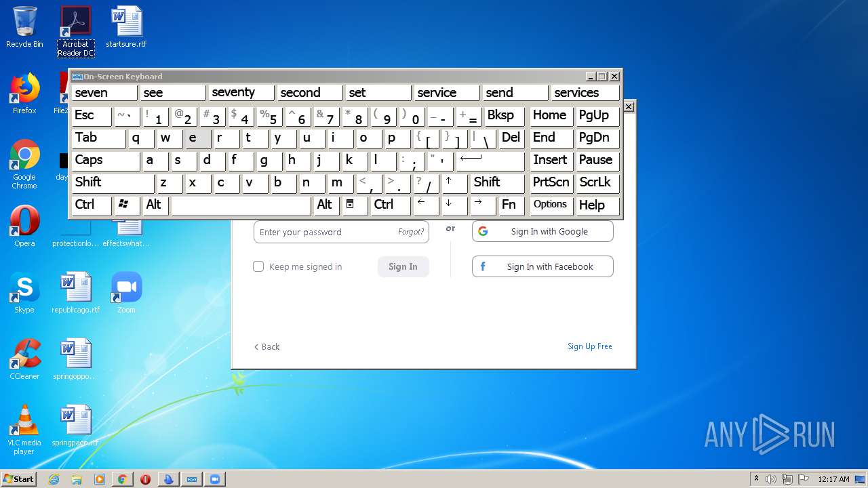Follow the Sign Up Free link
Image resolution: width=868 pixels, height=488 pixels.
click(x=589, y=346)
